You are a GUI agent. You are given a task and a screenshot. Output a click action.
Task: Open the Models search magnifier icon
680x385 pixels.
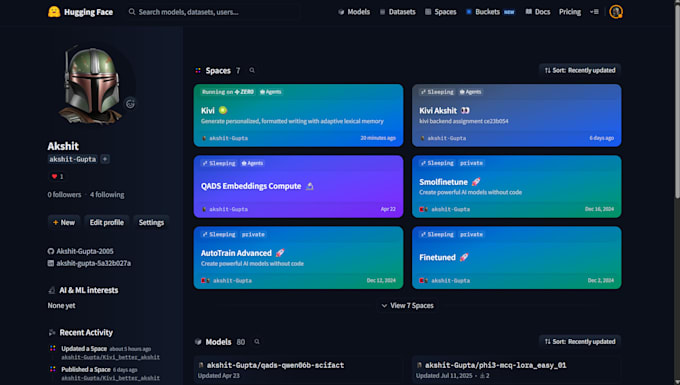[x=257, y=342]
